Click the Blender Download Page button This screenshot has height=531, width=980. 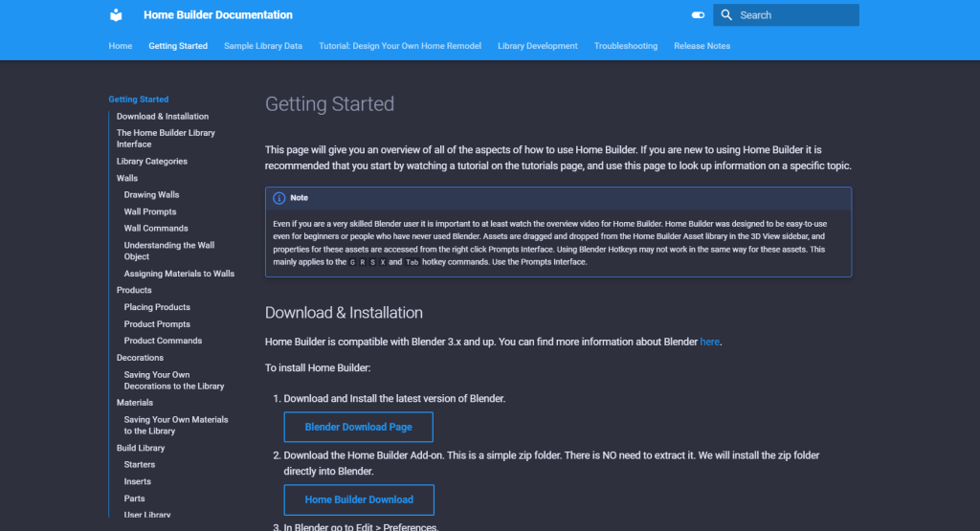tap(359, 427)
